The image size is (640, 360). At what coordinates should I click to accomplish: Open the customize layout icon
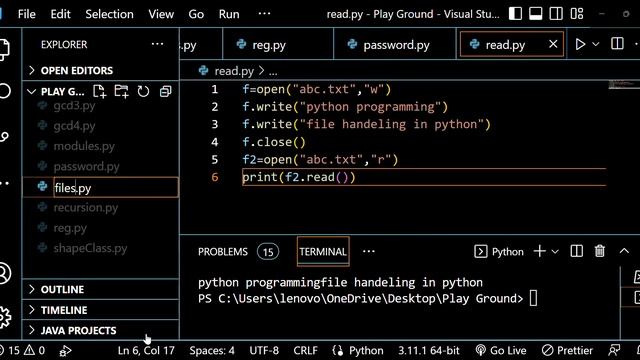click(x=577, y=14)
